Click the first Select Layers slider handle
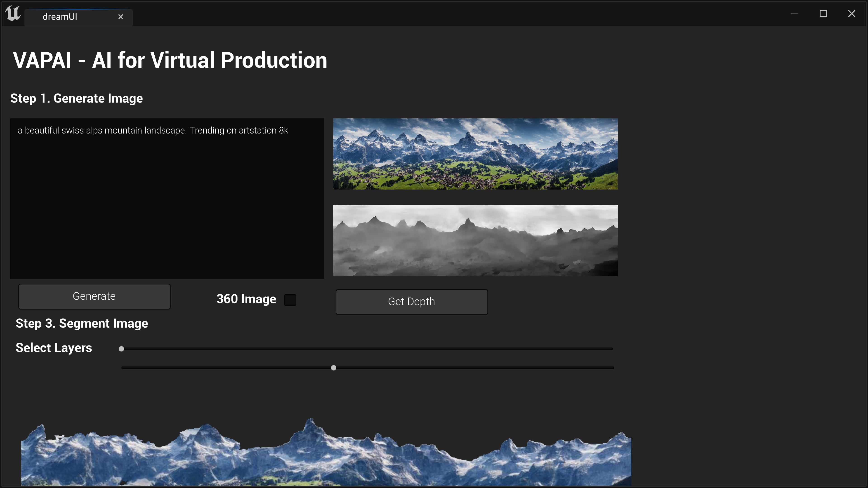Screen dimensions: 868x488 click(x=121, y=349)
